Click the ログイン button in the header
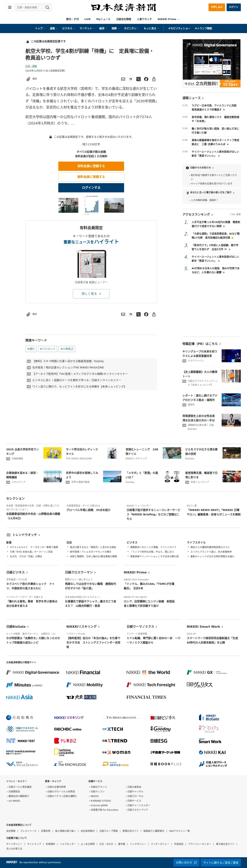Screen dimensions: 247x868 click(x=234, y=7)
